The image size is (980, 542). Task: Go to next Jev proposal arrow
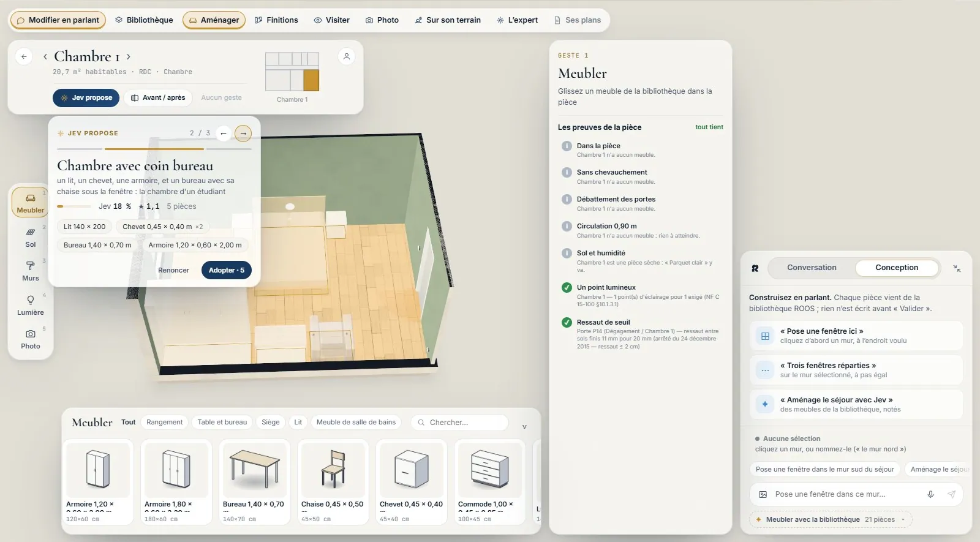[x=243, y=133]
